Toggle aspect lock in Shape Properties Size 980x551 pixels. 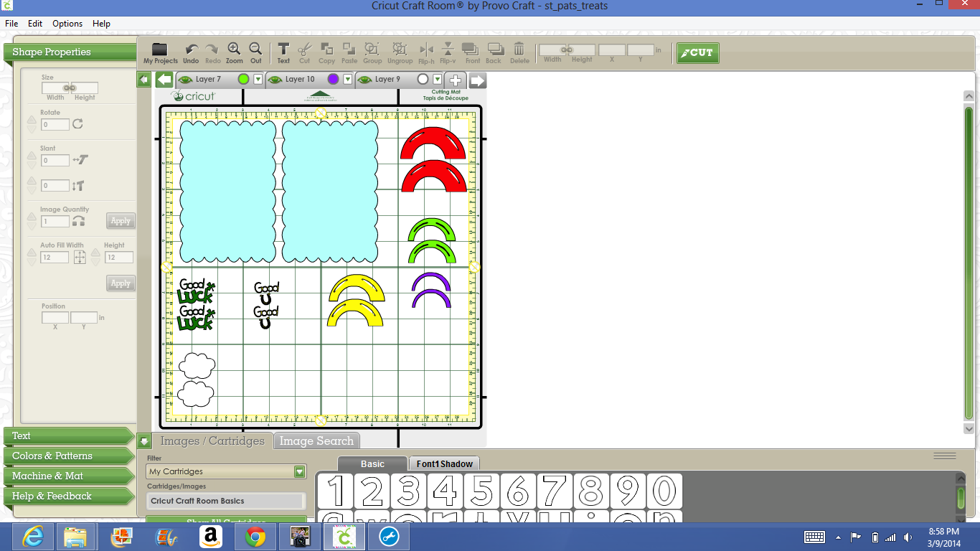pyautogui.click(x=70, y=88)
